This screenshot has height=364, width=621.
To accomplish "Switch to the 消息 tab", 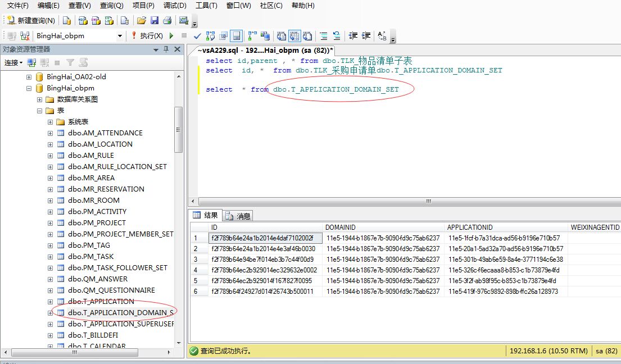I will coord(238,216).
